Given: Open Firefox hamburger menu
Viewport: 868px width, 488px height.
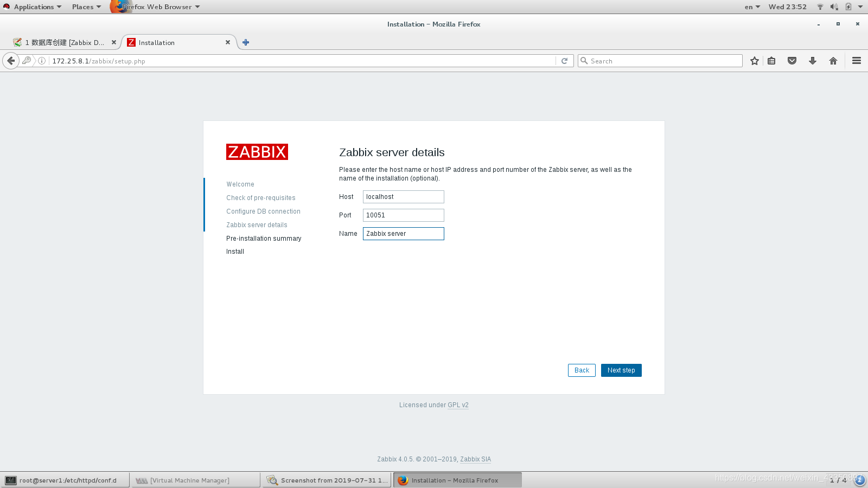Looking at the screenshot, I should coord(857,61).
